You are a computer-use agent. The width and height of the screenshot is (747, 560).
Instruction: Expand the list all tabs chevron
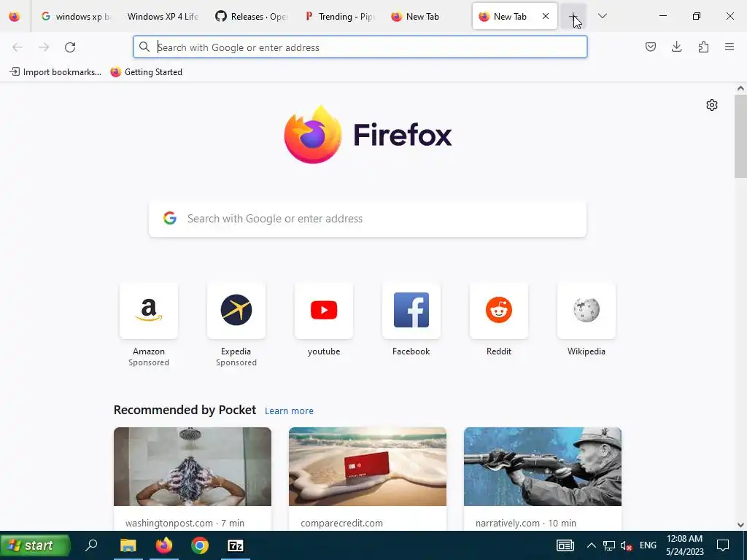[x=603, y=16]
